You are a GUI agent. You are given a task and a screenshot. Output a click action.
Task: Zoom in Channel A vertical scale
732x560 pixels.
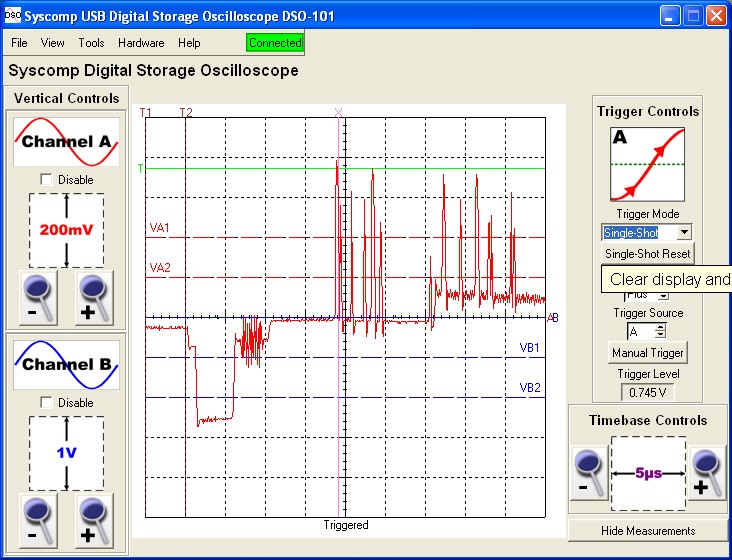[95, 297]
